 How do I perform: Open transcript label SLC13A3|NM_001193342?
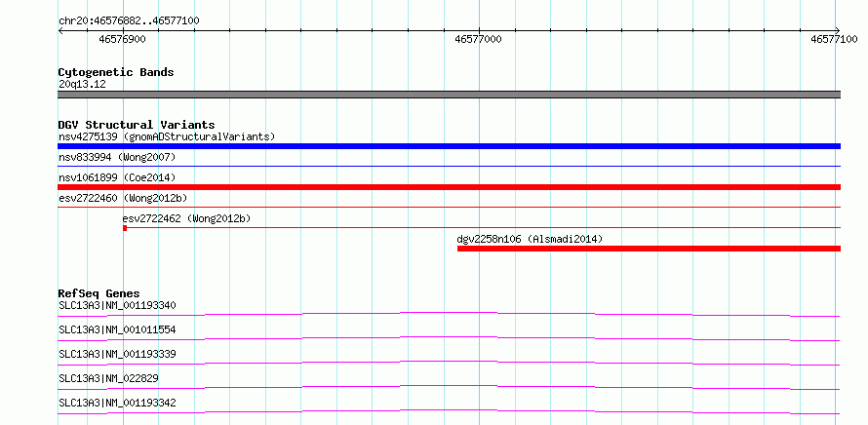[117, 403]
